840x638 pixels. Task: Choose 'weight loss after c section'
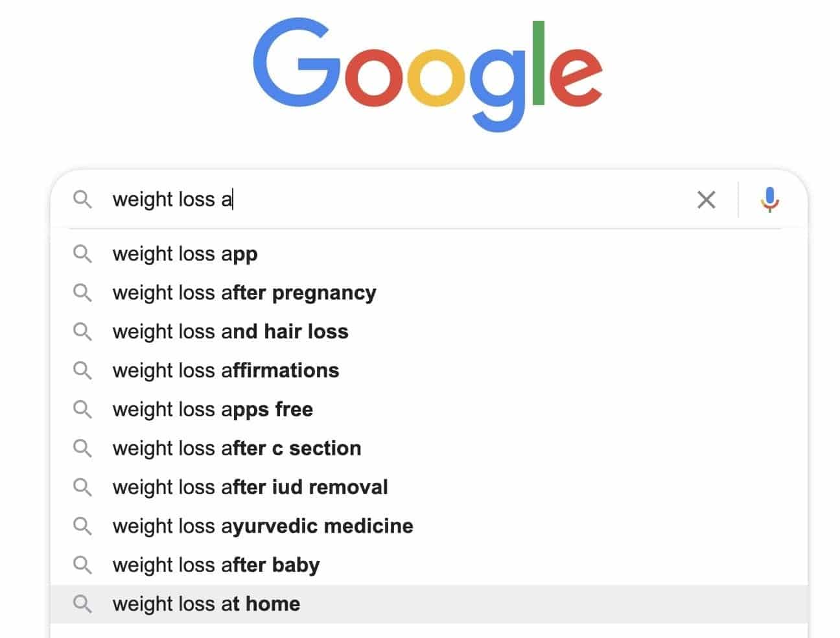coord(429,448)
